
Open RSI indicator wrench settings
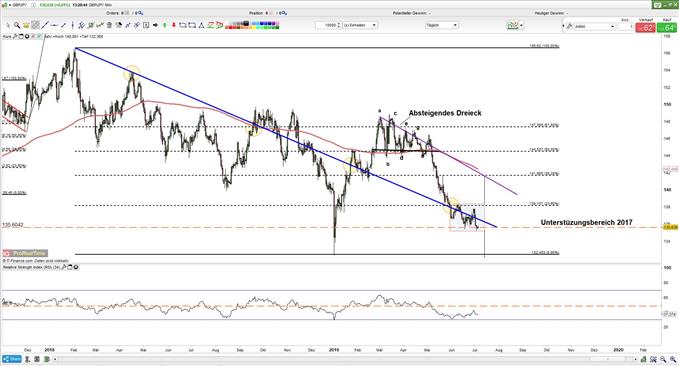click(x=63, y=267)
